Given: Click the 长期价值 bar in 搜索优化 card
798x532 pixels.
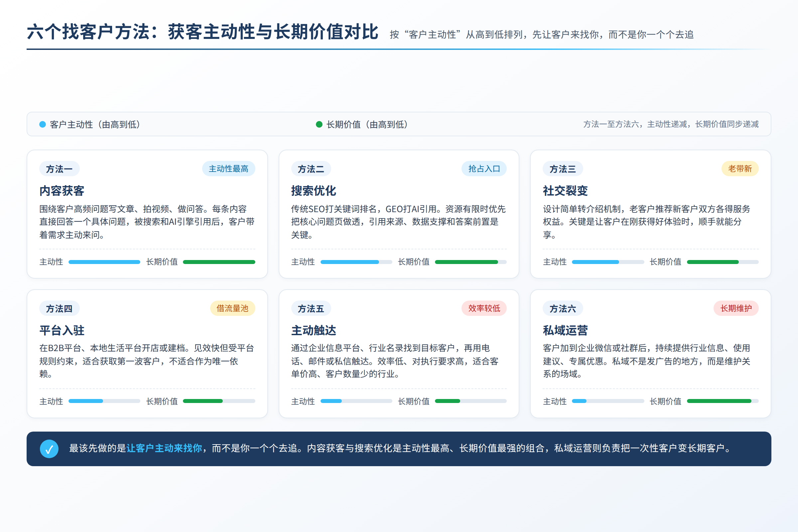Looking at the screenshot, I should (470, 262).
